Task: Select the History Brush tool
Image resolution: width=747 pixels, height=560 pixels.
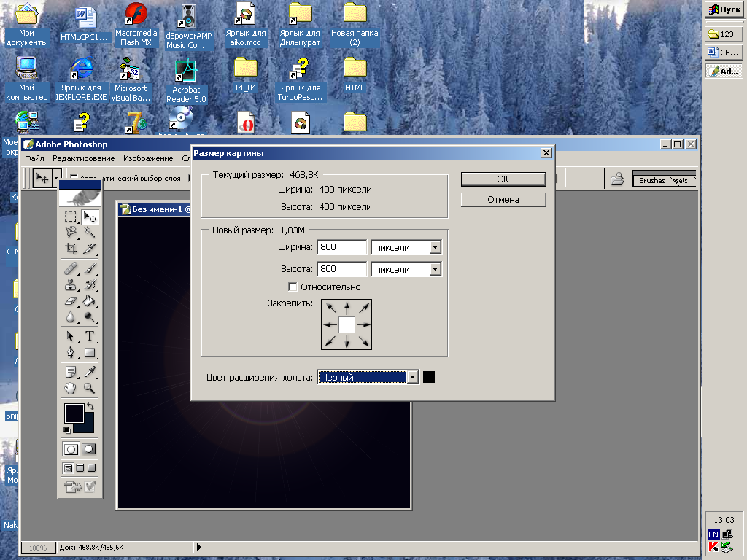Action: (90, 285)
